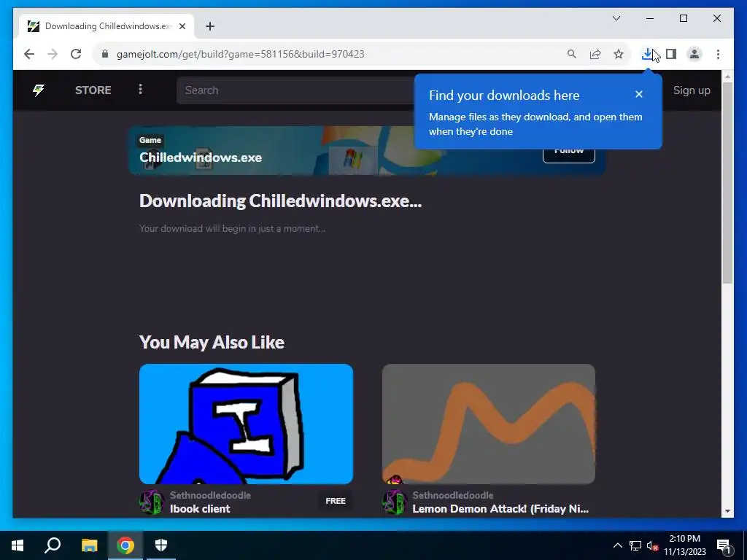Click the Game Jolt lightning logo
This screenshot has width=747, height=560.
(x=39, y=90)
